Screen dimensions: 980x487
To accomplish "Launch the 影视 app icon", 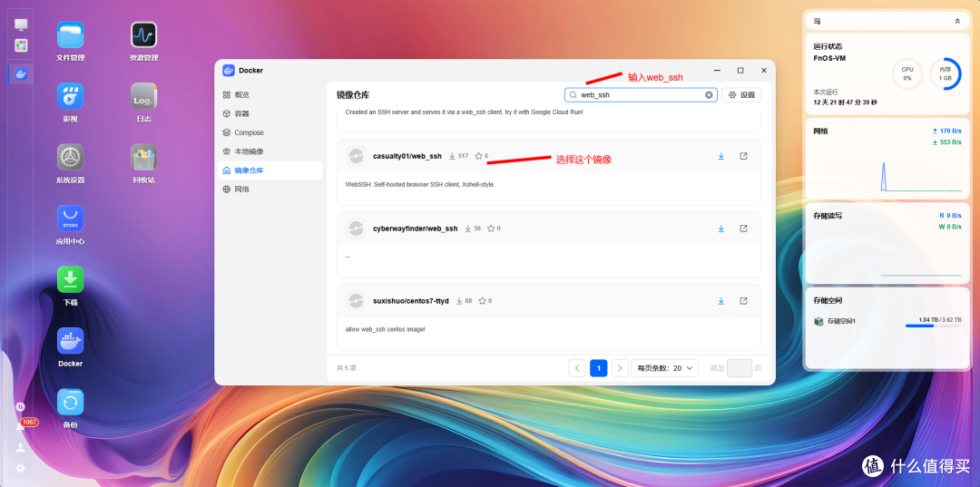I will [x=70, y=96].
